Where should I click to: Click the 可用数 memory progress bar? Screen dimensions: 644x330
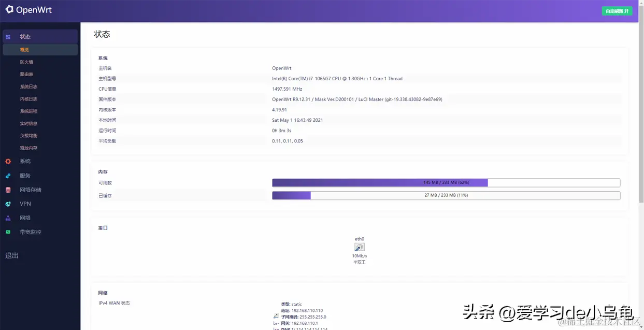(446, 182)
